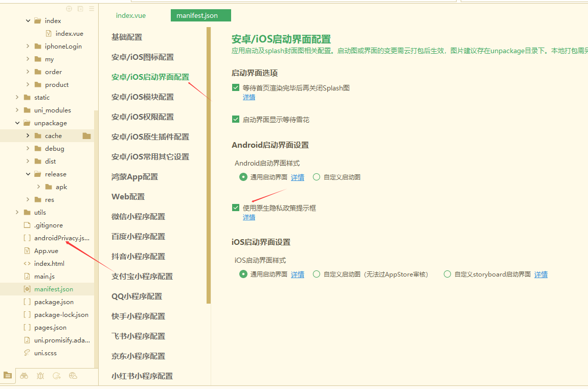Open '详情' link beside 自定义storyboard启动界面
The image size is (588, 389).
coord(541,274)
